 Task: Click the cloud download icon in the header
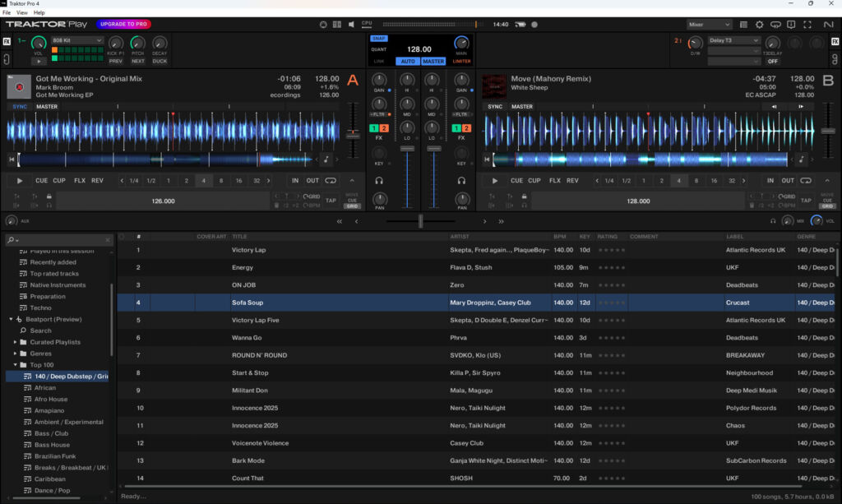coord(776,25)
